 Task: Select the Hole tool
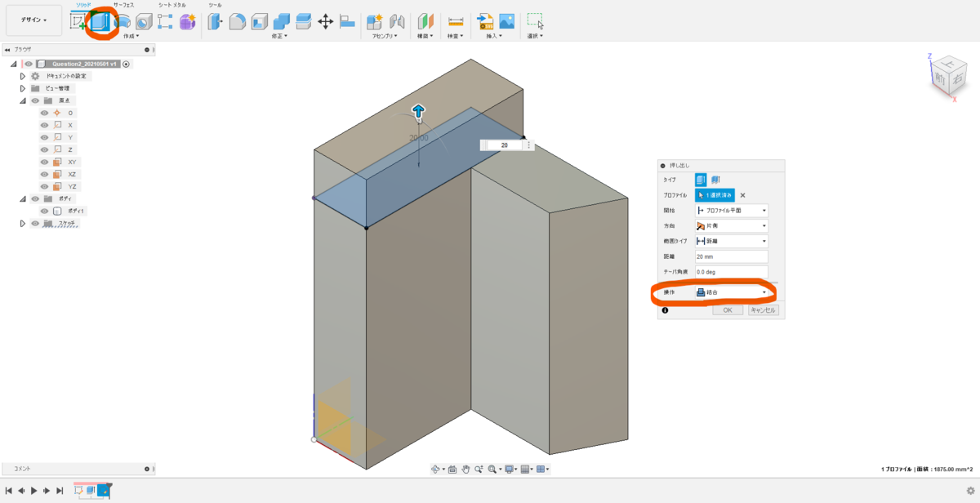pos(144,22)
